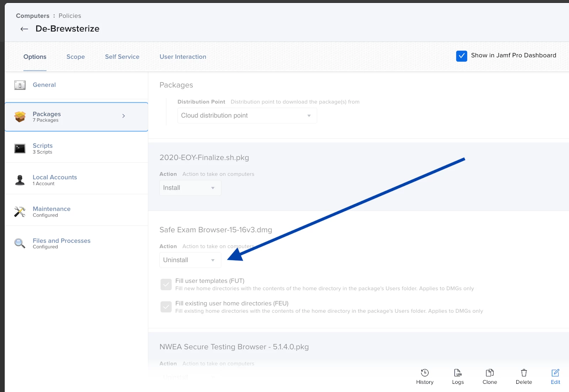Open the Maintenance payload link
The image size is (569, 392).
(52, 209)
